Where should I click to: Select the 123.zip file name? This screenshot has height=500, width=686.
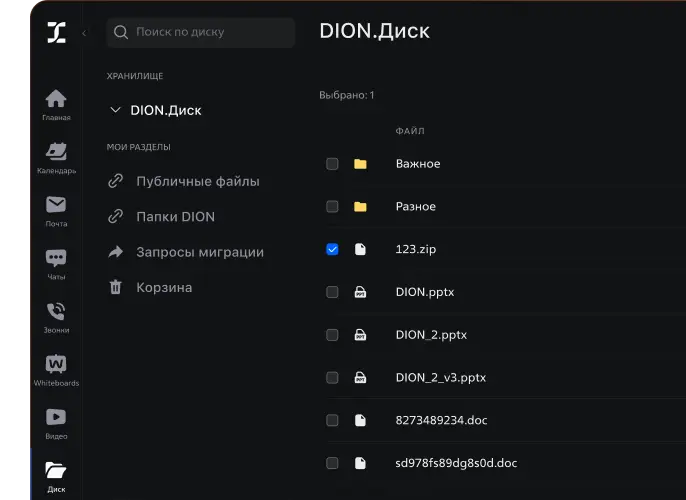click(416, 249)
